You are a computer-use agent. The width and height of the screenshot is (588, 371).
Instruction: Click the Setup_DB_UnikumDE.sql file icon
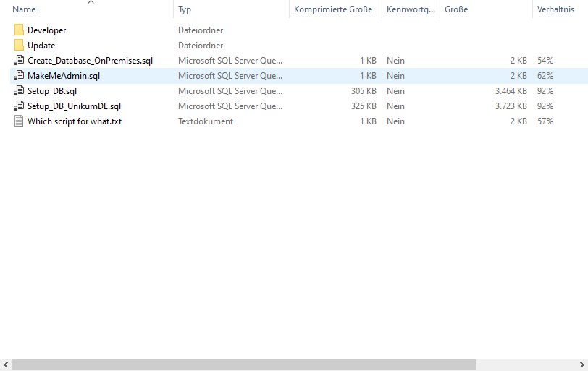(19, 106)
